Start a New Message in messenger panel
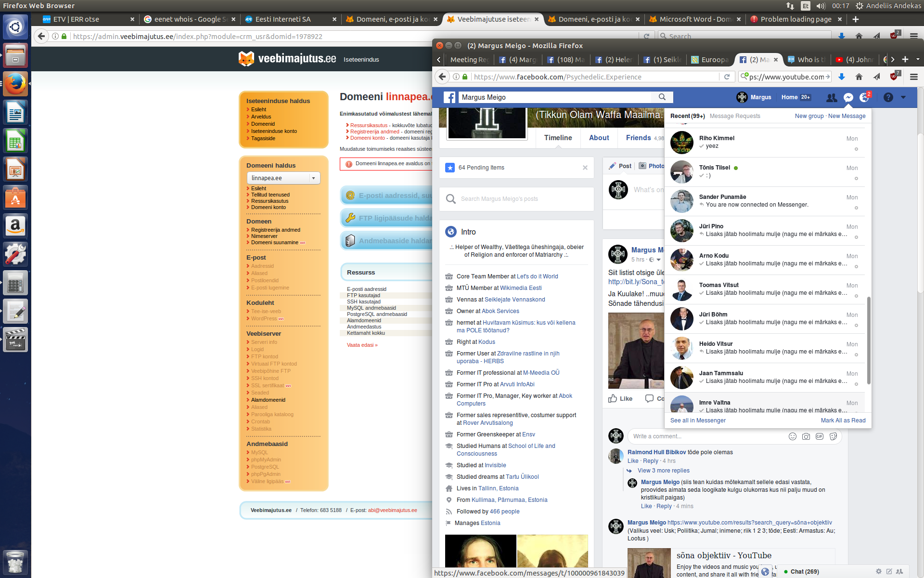Screen dimensions: 924x578 tap(847, 116)
